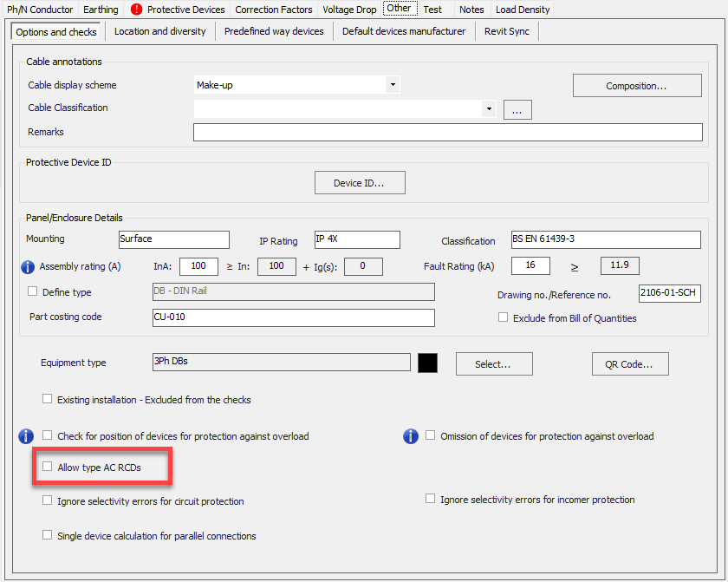
Task: Expand the Cable display scheme dropdown
Action: point(393,85)
